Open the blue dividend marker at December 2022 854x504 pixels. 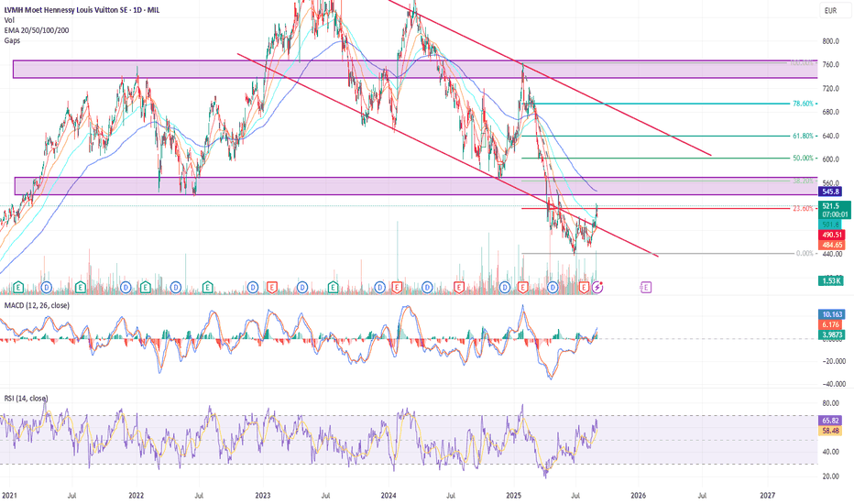pyautogui.click(x=253, y=287)
